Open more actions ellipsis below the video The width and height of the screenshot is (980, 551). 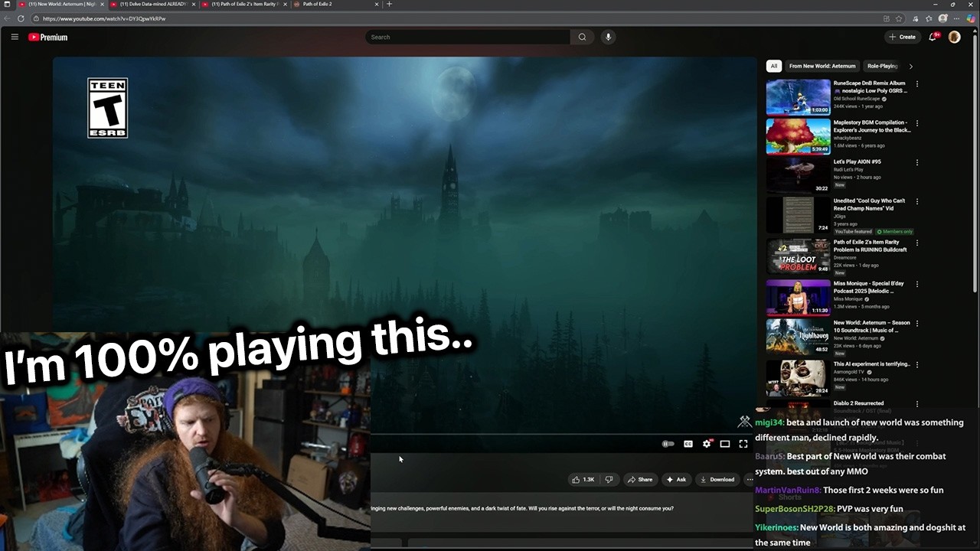tap(749, 479)
